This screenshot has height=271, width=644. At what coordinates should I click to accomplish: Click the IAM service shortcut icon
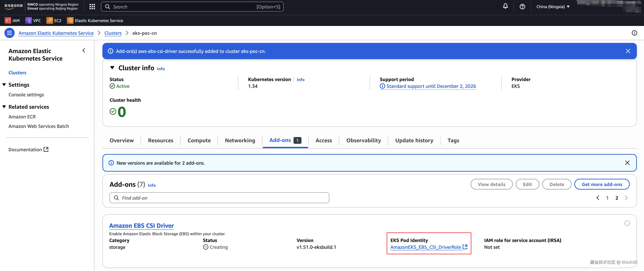8,21
